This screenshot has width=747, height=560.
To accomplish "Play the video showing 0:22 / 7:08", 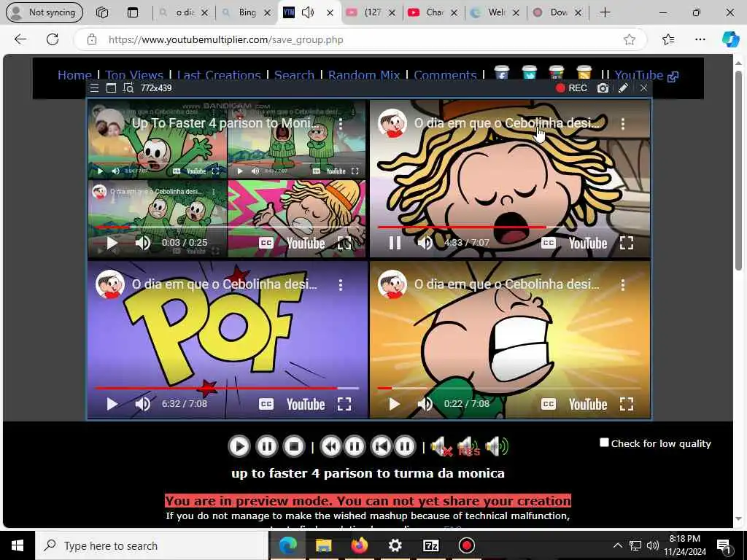I will coord(394,404).
